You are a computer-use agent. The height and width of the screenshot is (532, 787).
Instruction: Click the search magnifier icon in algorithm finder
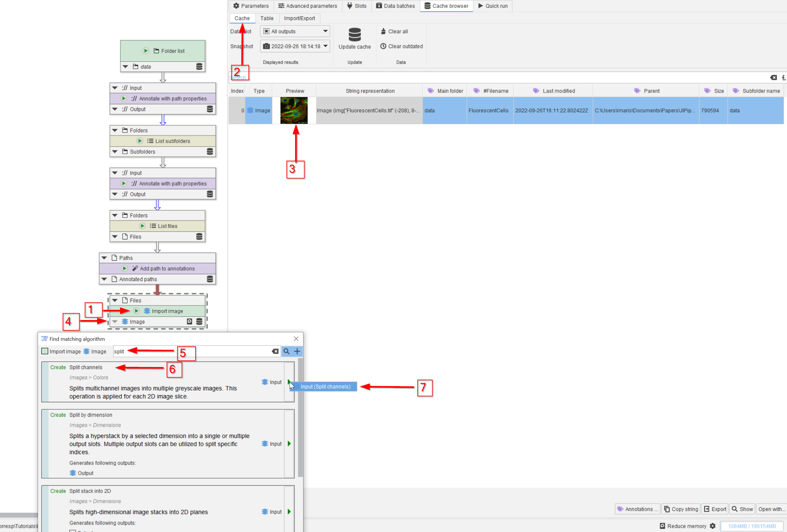[286, 352]
